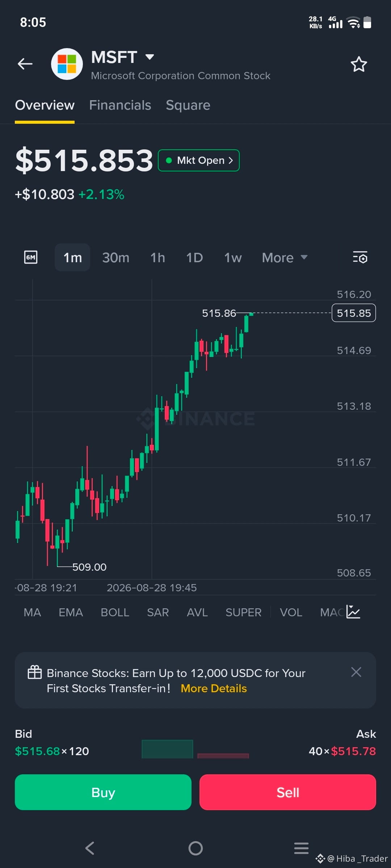Toggle the BOLL indicator
Image resolution: width=391 pixels, height=868 pixels.
pos(115,612)
